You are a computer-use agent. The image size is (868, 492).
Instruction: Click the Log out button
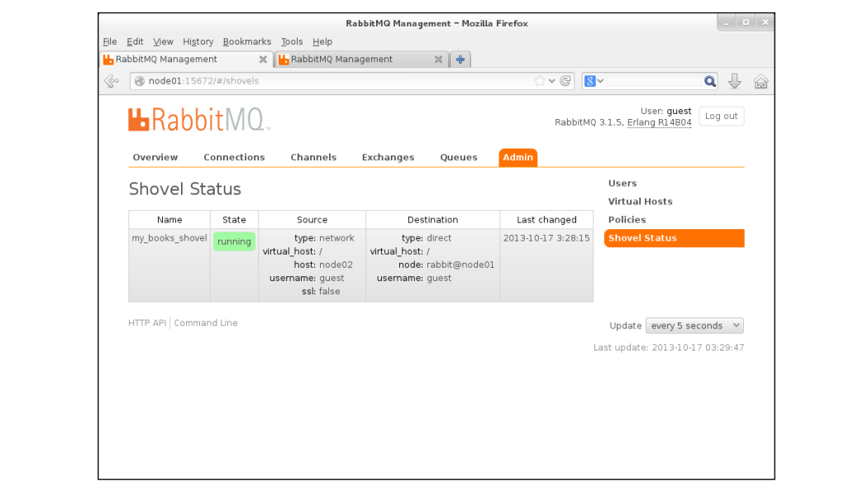[721, 117]
